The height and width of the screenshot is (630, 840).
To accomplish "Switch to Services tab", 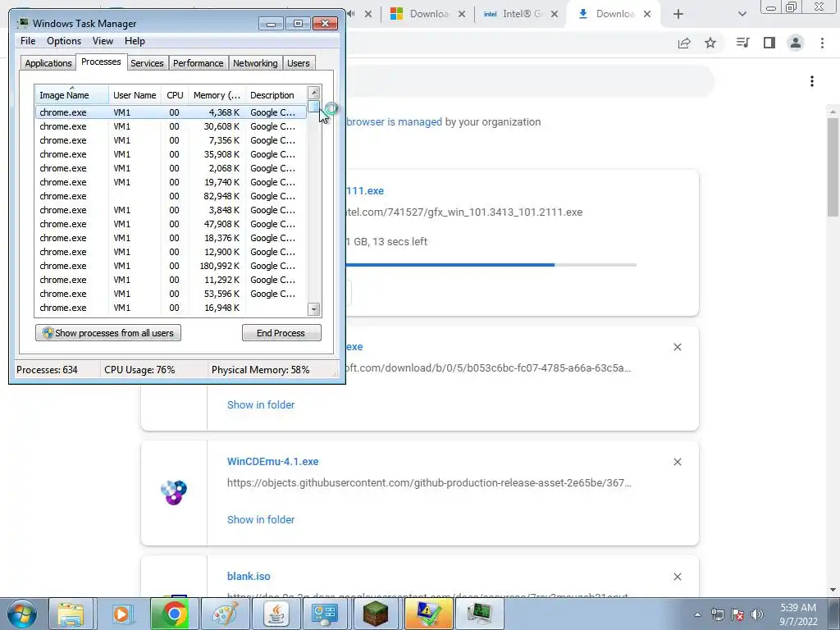I will pyautogui.click(x=147, y=63).
